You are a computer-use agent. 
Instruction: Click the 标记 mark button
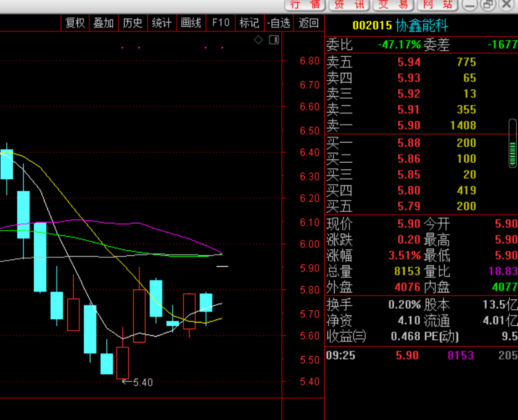[x=249, y=23]
